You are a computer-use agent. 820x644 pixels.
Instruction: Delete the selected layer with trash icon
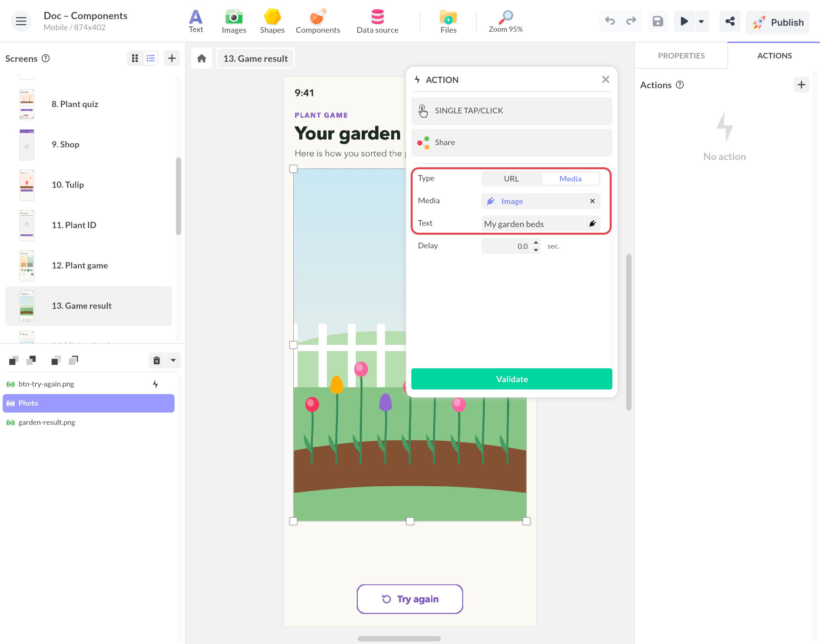(x=157, y=360)
